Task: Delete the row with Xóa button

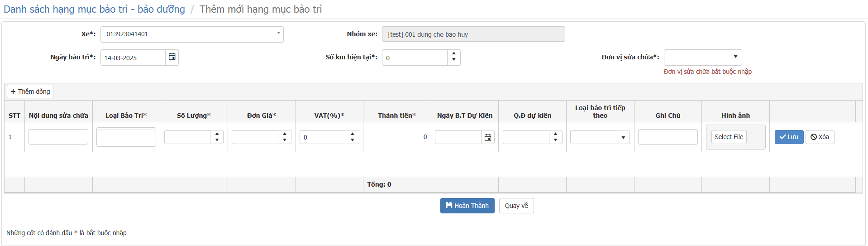Action: pyautogui.click(x=820, y=137)
